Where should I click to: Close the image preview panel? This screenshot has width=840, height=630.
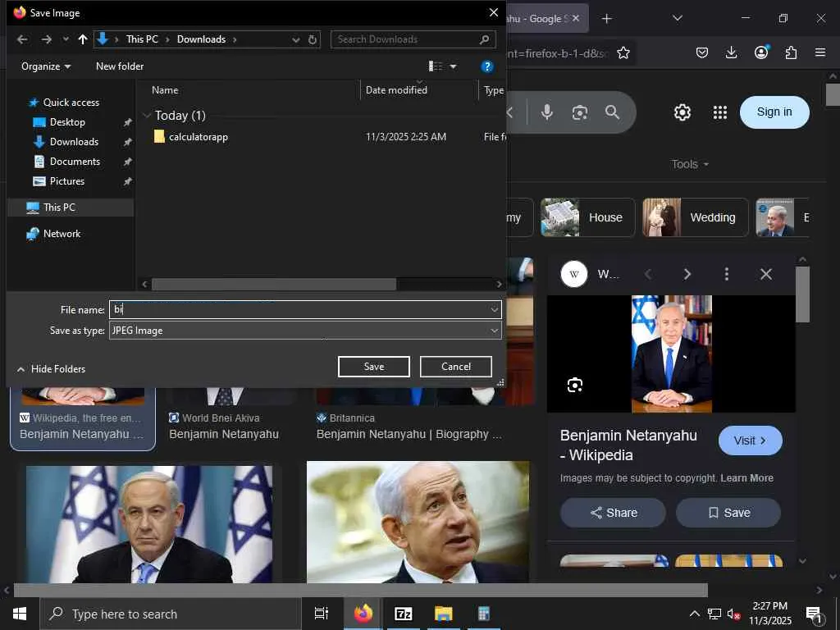coord(766,274)
